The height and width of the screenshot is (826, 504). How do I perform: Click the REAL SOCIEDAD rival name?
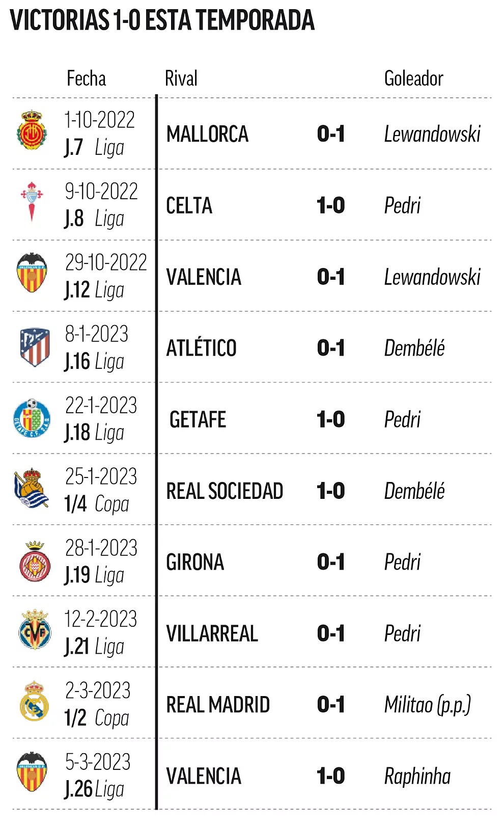click(225, 491)
